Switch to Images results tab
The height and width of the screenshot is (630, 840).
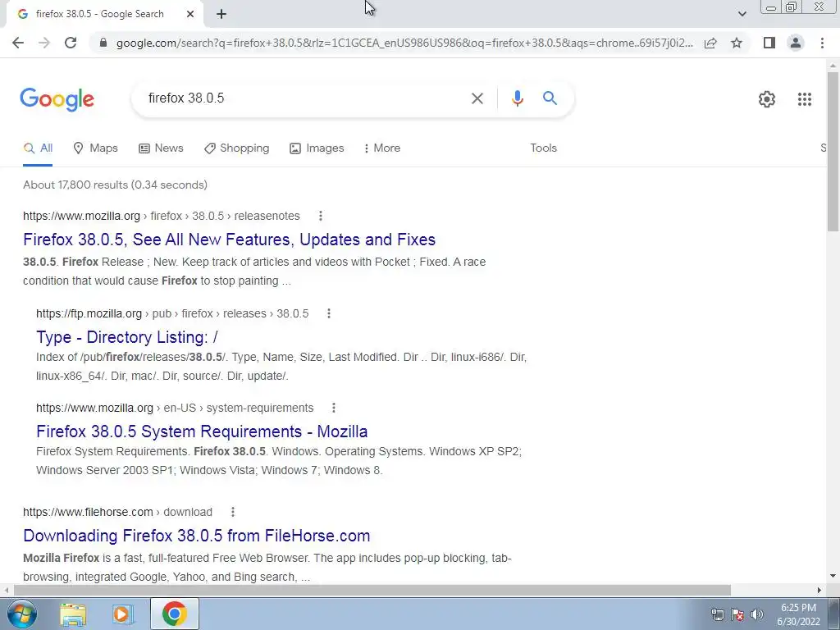[x=317, y=148]
